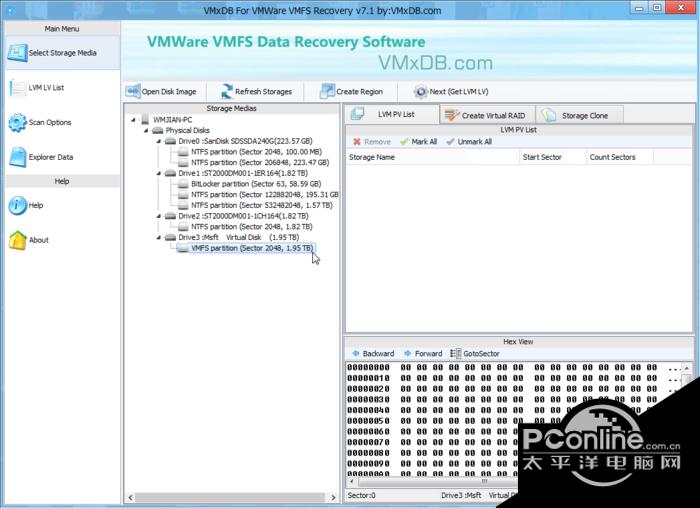The height and width of the screenshot is (508, 700).
Task: Minimize the VMxDB window
Action: (x=639, y=8)
